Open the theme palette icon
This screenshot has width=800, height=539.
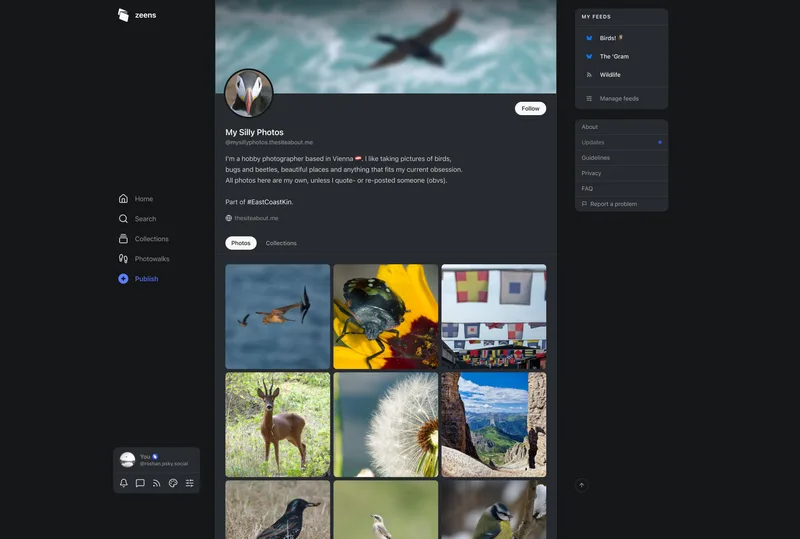[173, 483]
